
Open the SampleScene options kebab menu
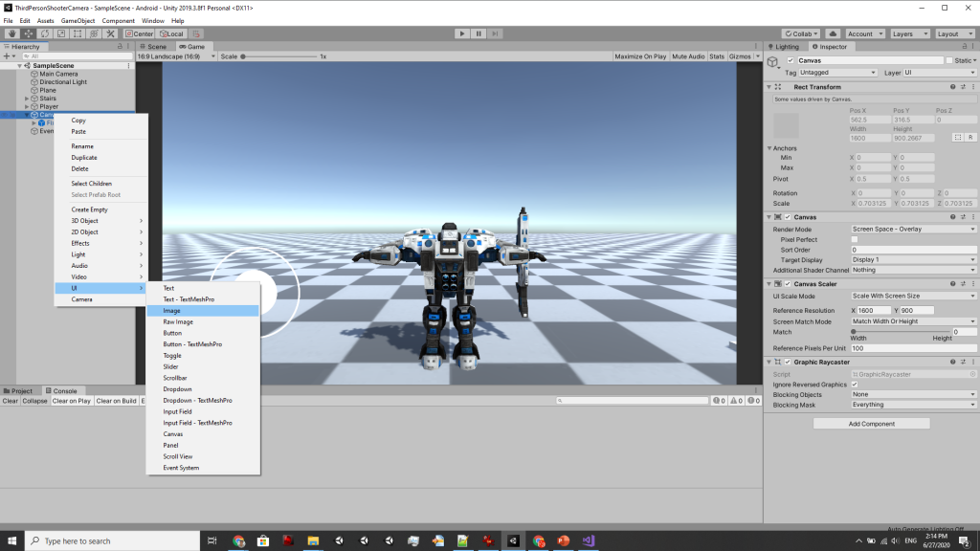point(129,66)
